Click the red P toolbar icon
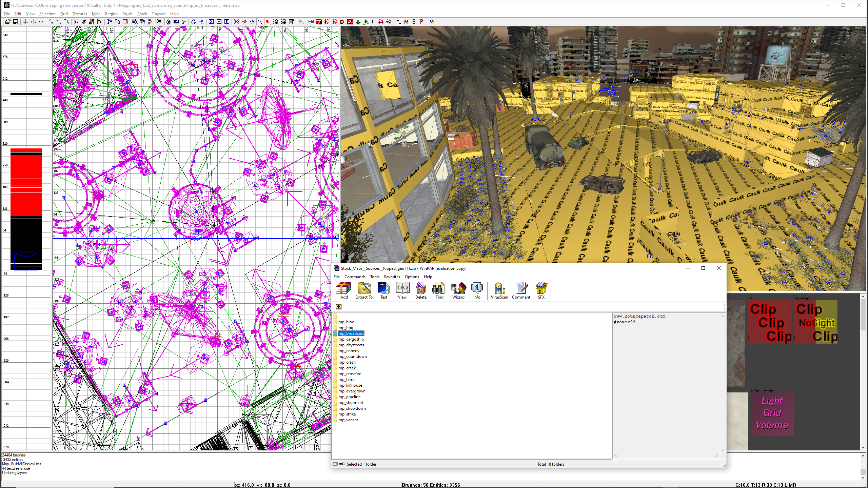Image resolution: width=868 pixels, height=488 pixels. pos(421,22)
